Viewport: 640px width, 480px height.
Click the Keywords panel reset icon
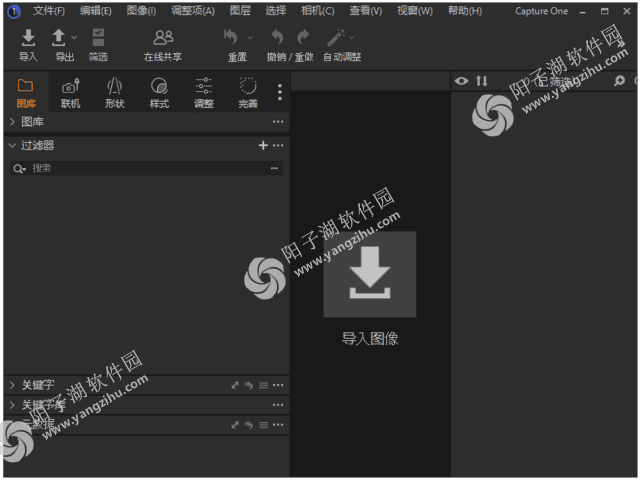click(x=249, y=385)
